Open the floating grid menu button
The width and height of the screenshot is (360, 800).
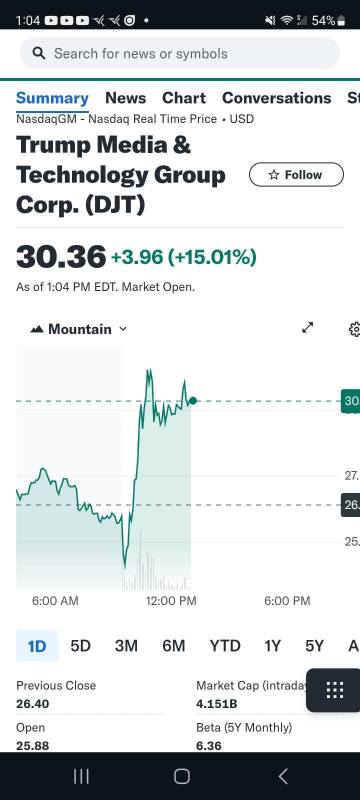pyautogui.click(x=334, y=690)
